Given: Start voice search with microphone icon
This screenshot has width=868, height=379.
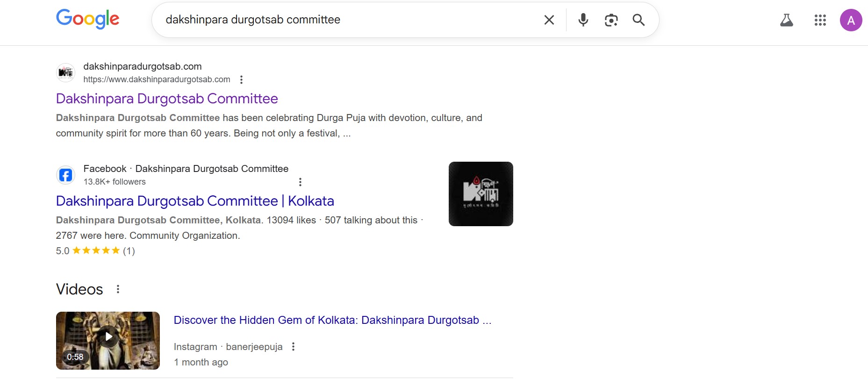Looking at the screenshot, I should pyautogui.click(x=583, y=20).
